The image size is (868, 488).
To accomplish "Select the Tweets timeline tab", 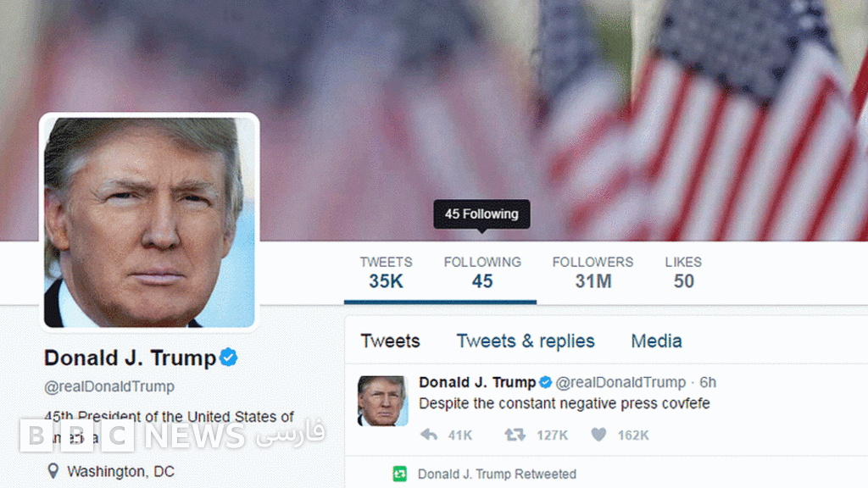I will click(x=390, y=341).
